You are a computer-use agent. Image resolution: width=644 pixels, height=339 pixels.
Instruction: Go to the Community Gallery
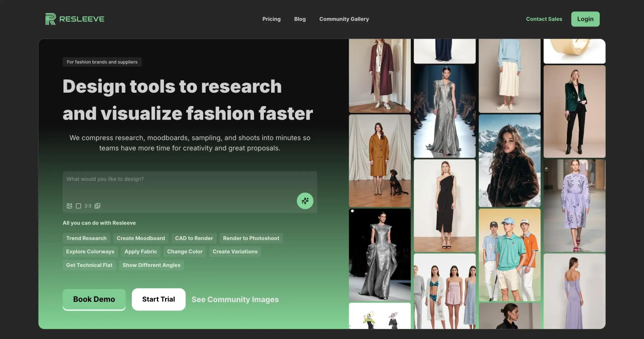(344, 19)
